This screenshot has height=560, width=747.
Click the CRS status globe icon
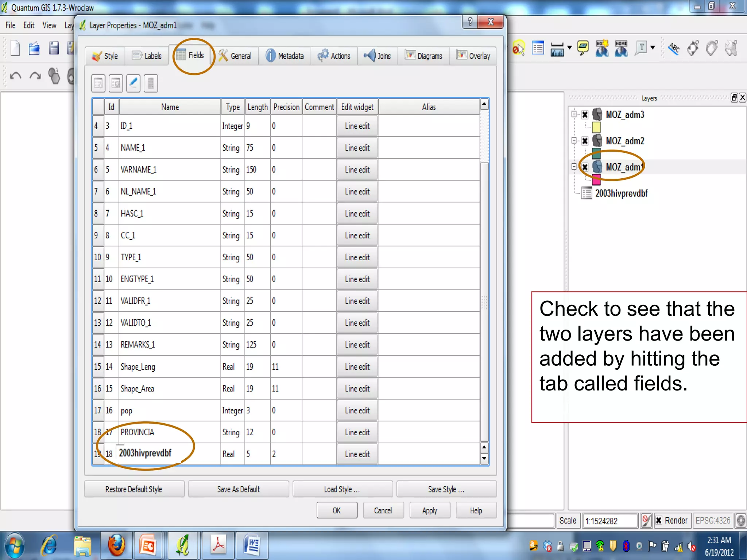point(740,520)
